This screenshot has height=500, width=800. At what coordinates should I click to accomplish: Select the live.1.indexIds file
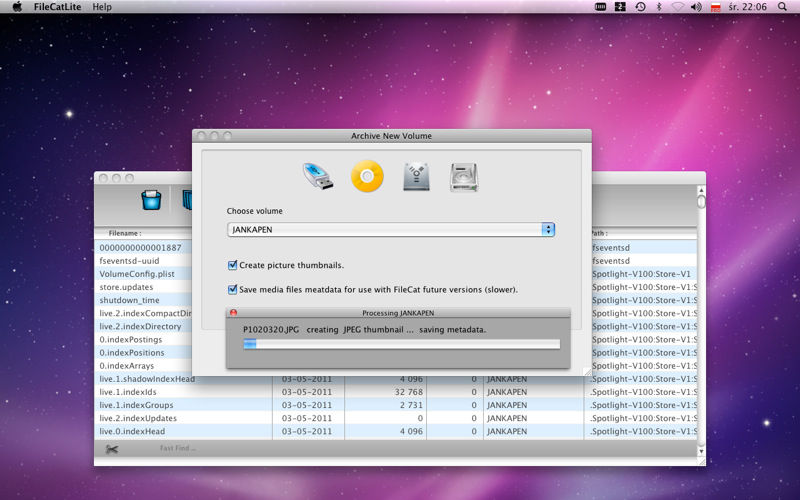click(x=128, y=392)
